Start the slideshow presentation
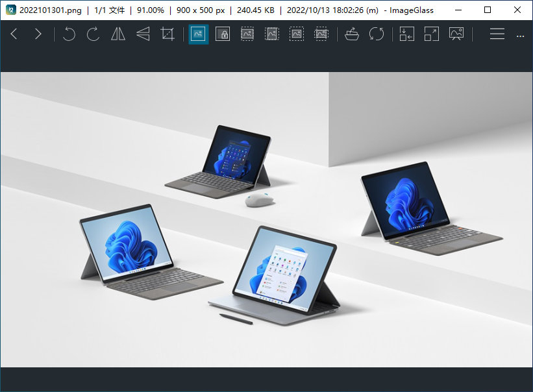The image size is (533, 392). tap(456, 34)
